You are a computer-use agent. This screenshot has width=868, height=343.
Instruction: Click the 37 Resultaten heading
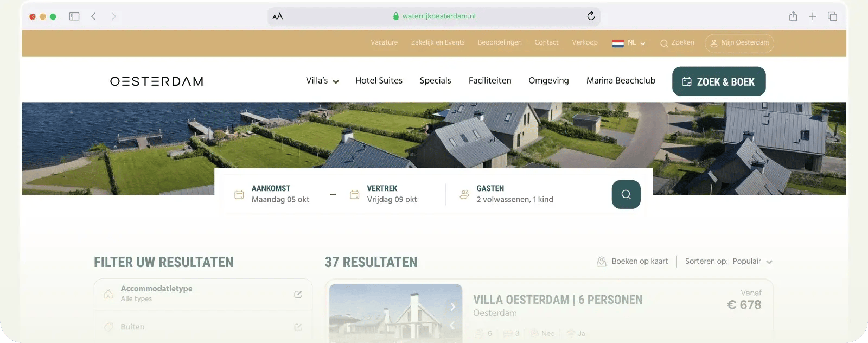coord(371,262)
